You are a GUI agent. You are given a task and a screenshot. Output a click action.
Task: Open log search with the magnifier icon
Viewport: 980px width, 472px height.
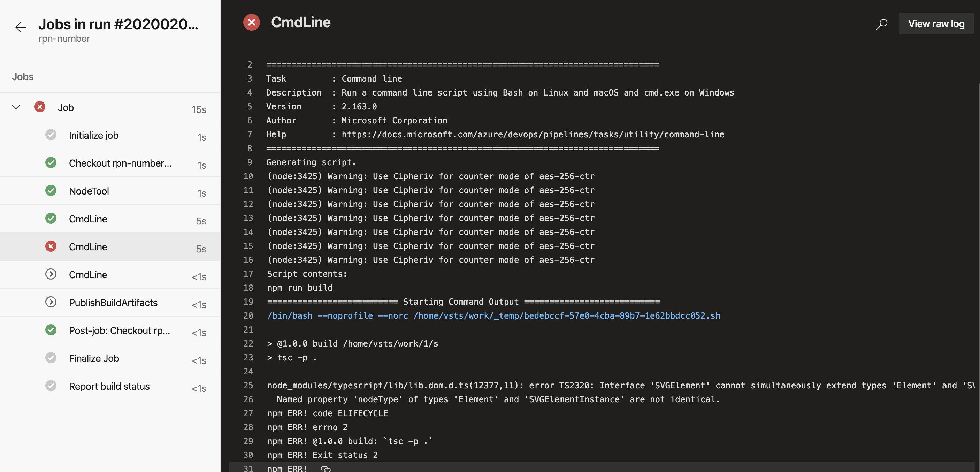(882, 24)
